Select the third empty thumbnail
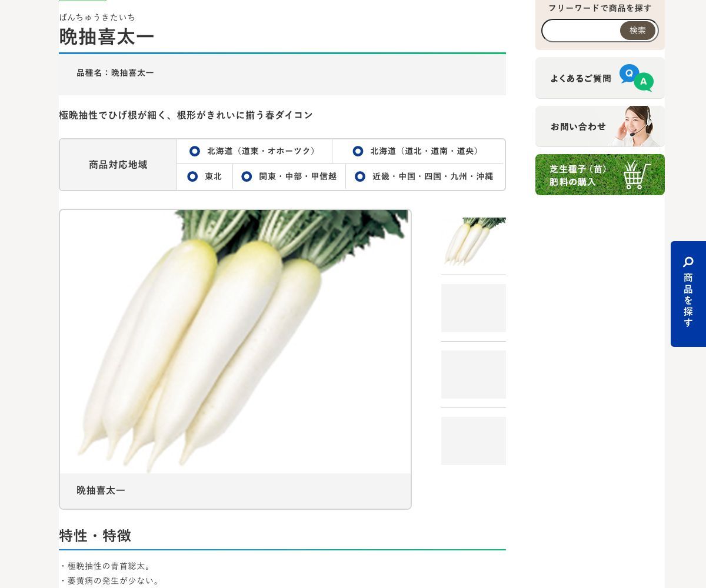The height and width of the screenshot is (588, 706). point(473,375)
